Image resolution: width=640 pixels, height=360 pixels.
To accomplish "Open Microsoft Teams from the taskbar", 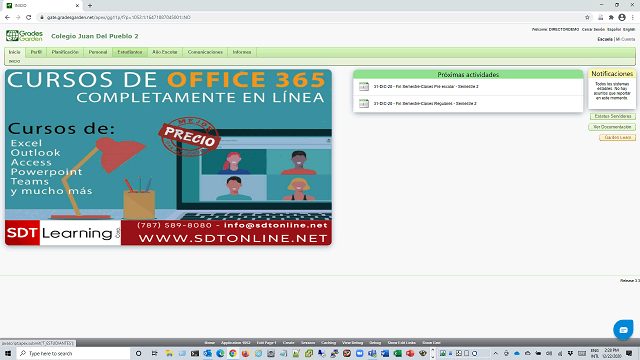I will [x=372, y=353].
